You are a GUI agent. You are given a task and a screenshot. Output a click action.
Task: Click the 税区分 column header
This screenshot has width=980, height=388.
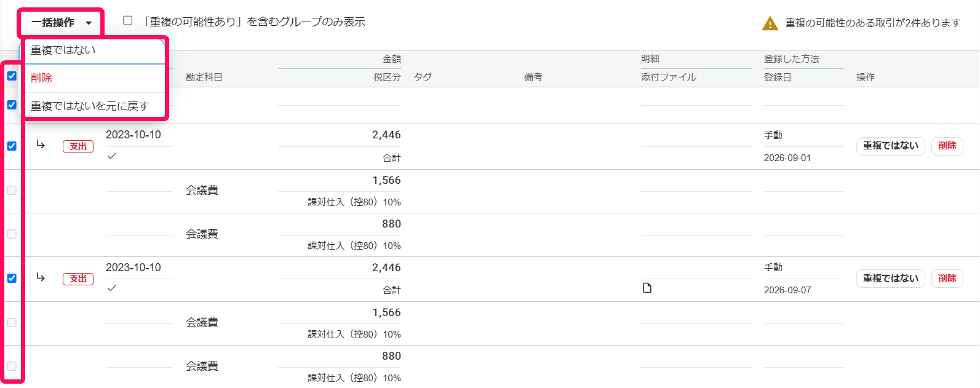click(387, 77)
